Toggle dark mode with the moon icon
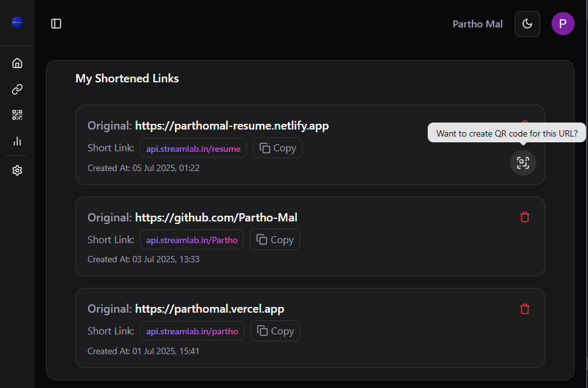The image size is (588, 388). coord(527,24)
